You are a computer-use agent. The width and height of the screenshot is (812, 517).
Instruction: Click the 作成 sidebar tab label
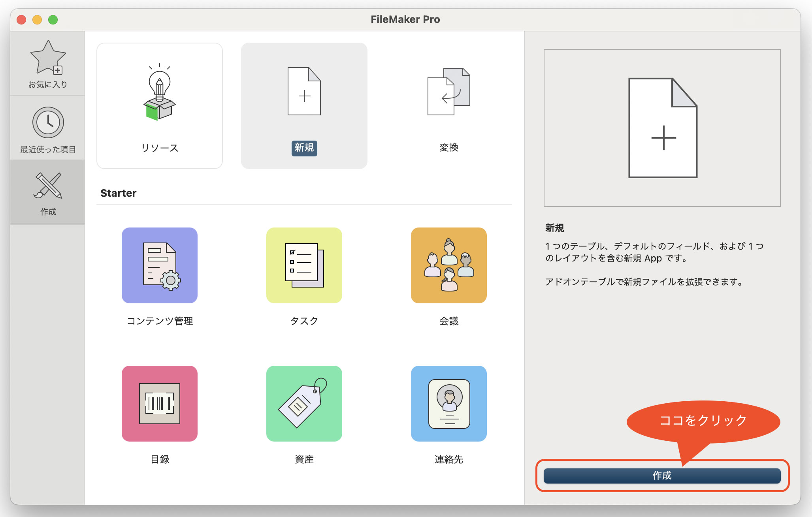(48, 212)
